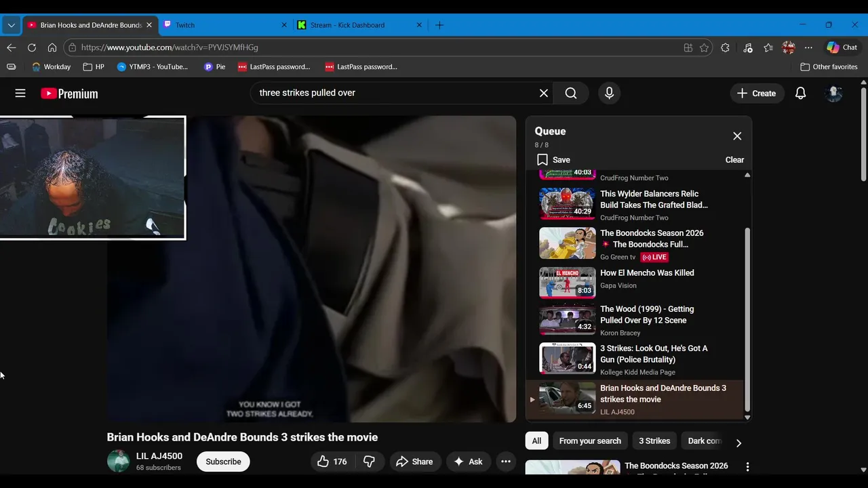The image size is (868, 488).
Task: Open browser Settings and more ellipsis
Action: [x=808, y=47]
